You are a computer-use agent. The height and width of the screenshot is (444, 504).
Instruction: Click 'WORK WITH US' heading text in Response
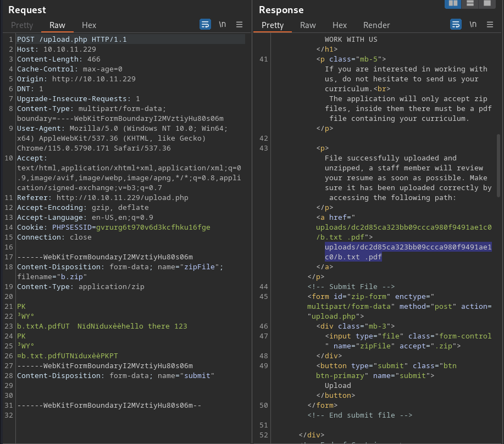(x=351, y=39)
